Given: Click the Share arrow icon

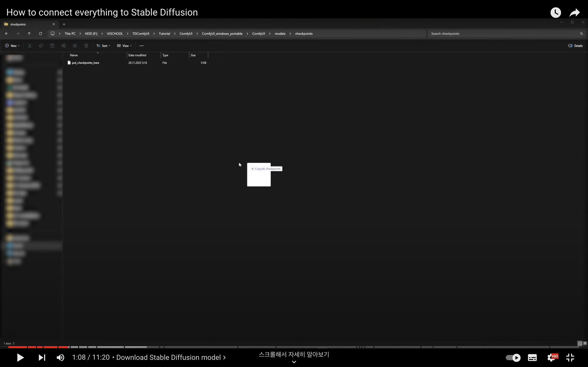Looking at the screenshot, I should 575,12.
